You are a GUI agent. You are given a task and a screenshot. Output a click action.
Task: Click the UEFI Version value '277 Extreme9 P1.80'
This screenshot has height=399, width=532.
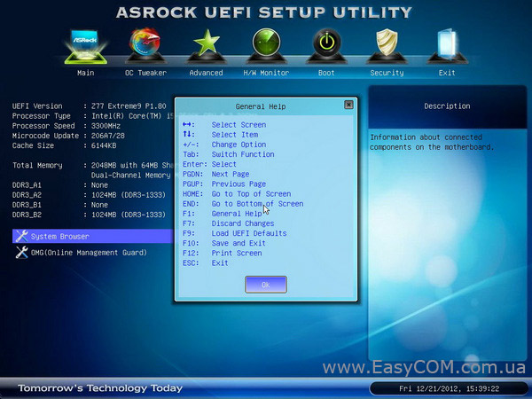(x=129, y=106)
